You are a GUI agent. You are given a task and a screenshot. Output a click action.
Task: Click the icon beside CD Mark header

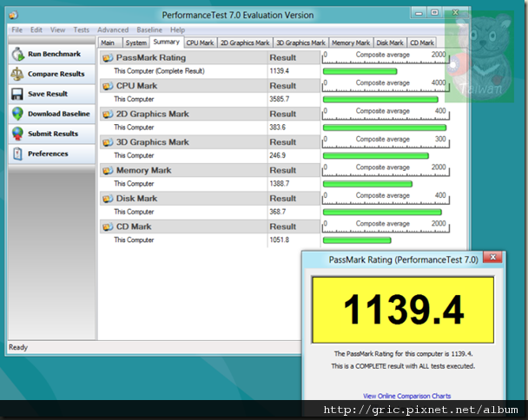pos(108,226)
